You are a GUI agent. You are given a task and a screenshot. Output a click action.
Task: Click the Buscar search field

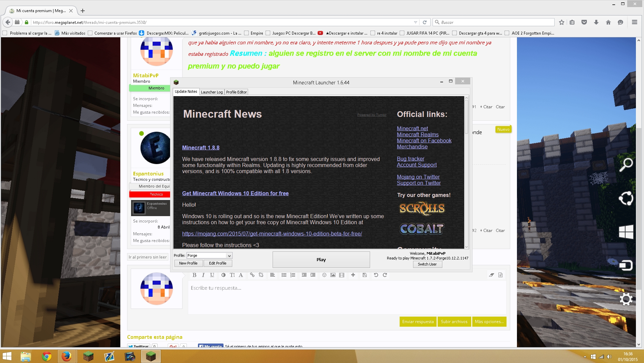[493, 22]
